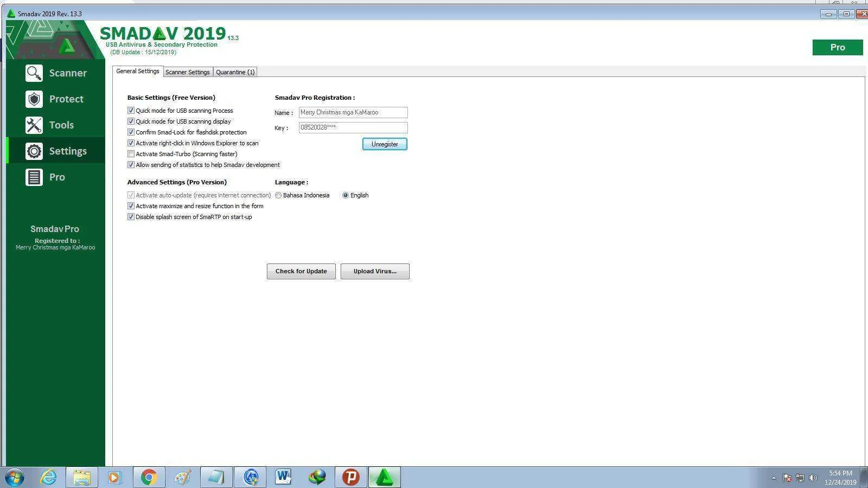Toggle Confirm Smad-Lock for flashdisk protection
Image resolution: width=868 pixels, height=488 pixels.
131,132
